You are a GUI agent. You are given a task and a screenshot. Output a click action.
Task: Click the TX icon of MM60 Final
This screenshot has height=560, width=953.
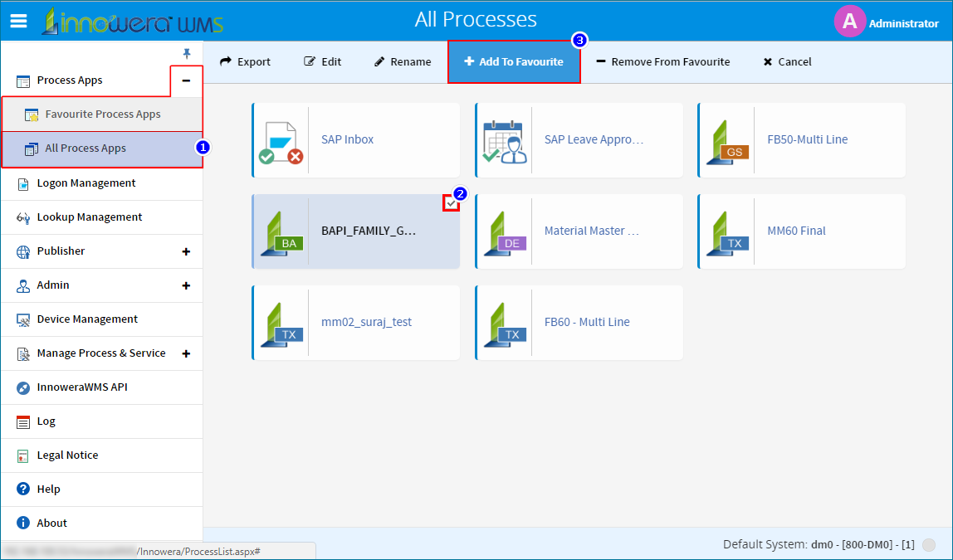[727, 234]
